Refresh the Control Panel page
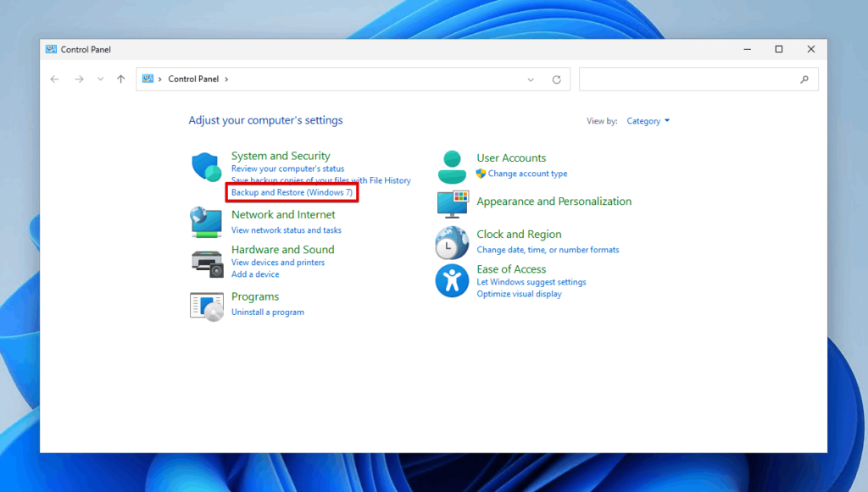Image resolution: width=868 pixels, height=492 pixels. pyautogui.click(x=557, y=79)
